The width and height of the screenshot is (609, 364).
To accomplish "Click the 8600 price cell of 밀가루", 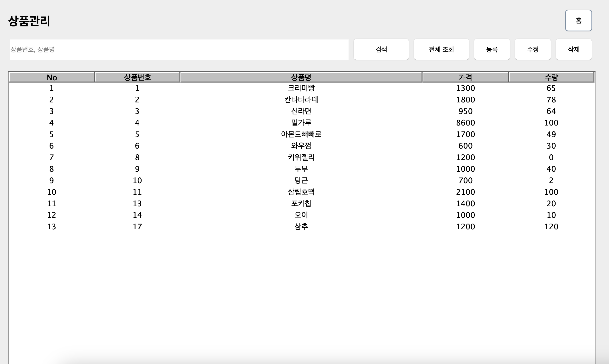I will pyautogui.click(x=465, y=123).
